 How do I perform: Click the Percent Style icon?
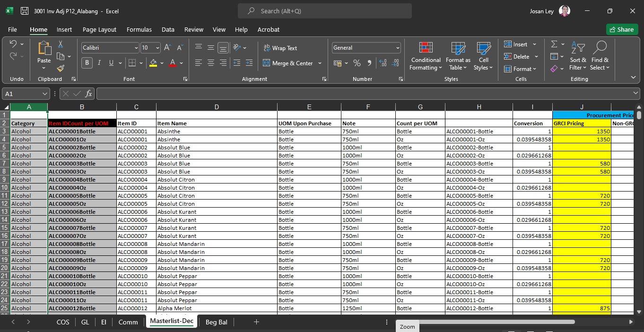[357, 63]
